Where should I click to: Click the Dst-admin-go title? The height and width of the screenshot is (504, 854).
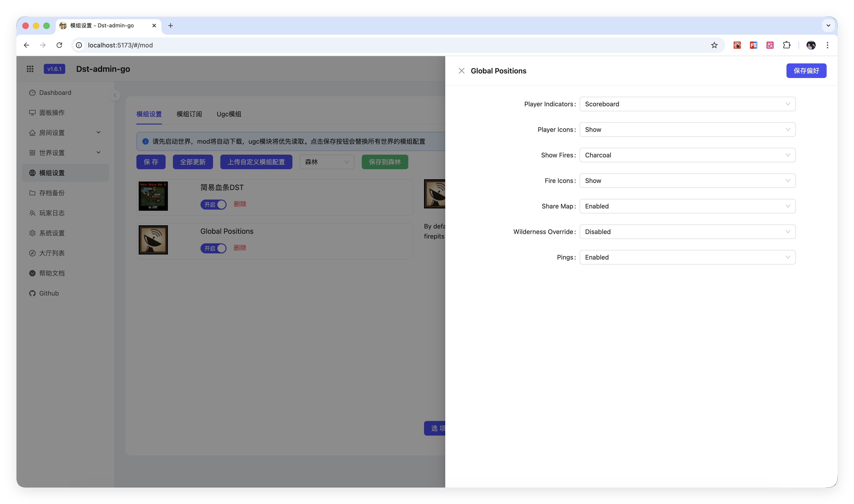pos(103,69)
